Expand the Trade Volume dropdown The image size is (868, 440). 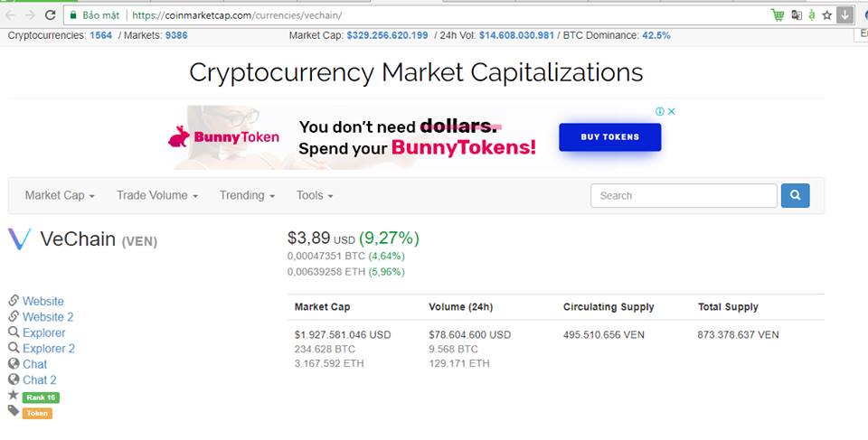click(157, 195)
